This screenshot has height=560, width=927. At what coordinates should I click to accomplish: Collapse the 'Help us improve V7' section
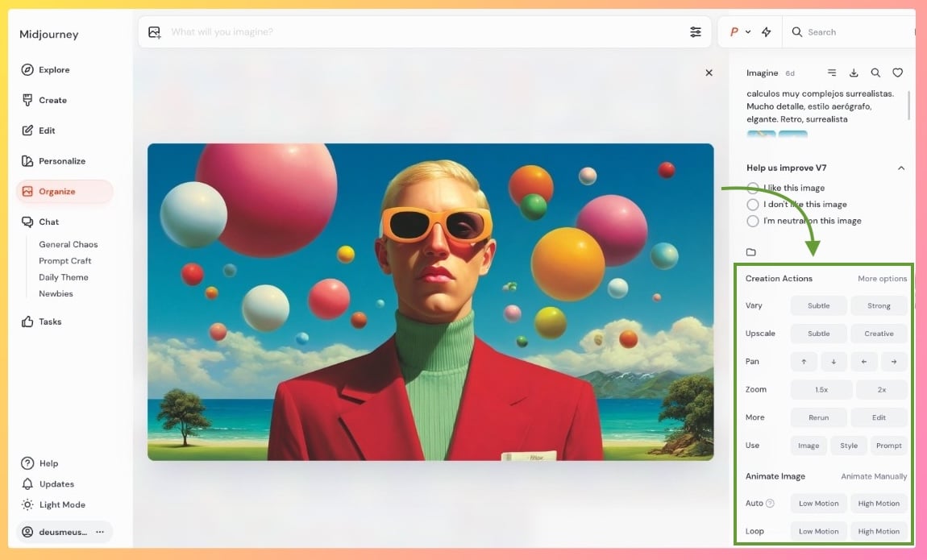pyautogui.click(x=900, y=168)
